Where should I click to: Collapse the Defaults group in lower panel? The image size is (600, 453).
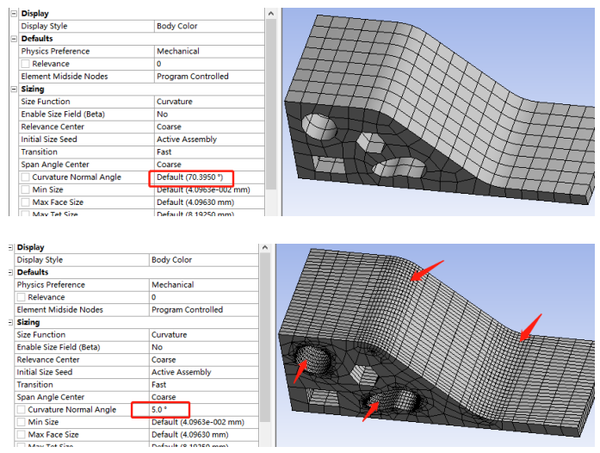[x=10, y=272]
